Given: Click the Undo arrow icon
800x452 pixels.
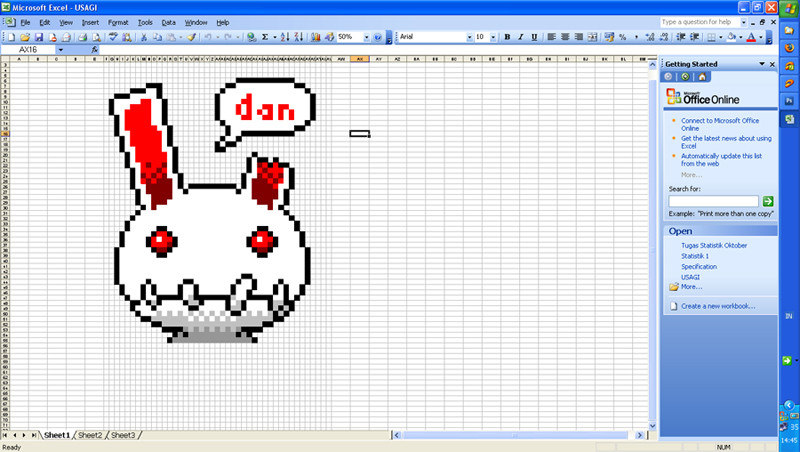Looking at the screenshot, I should tap(208, 37).
